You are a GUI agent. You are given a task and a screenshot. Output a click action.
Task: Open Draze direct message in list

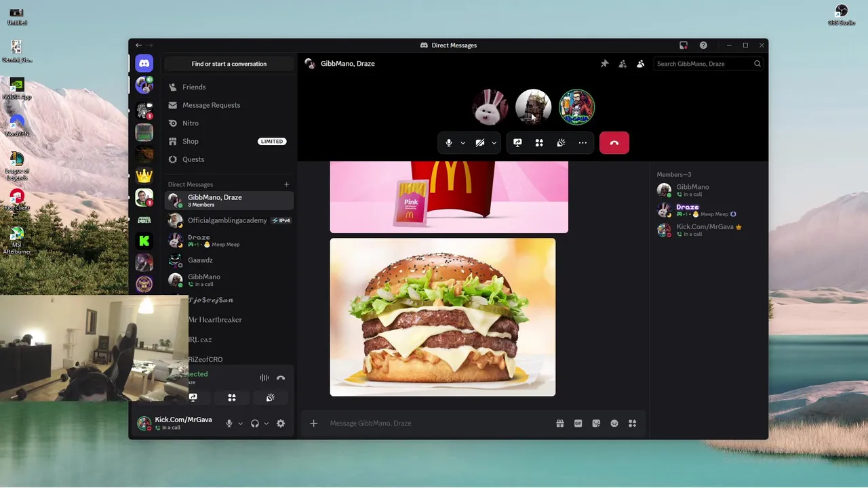point(229,241)
